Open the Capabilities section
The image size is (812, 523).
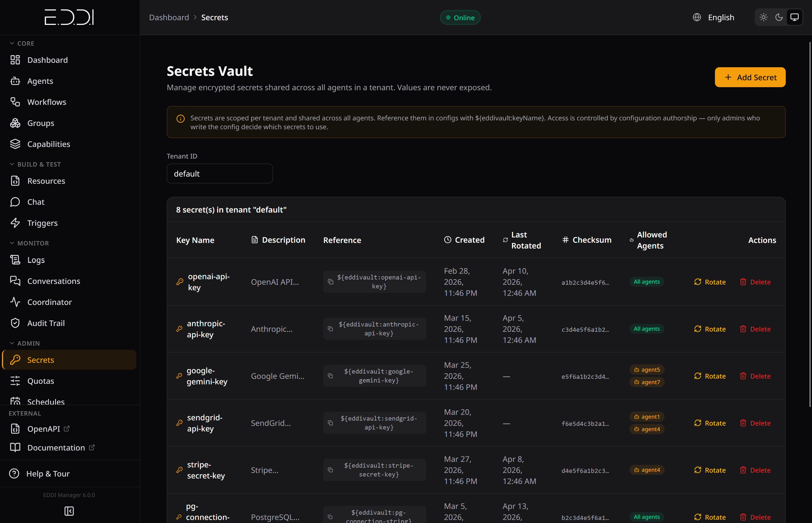click(48, 144)
